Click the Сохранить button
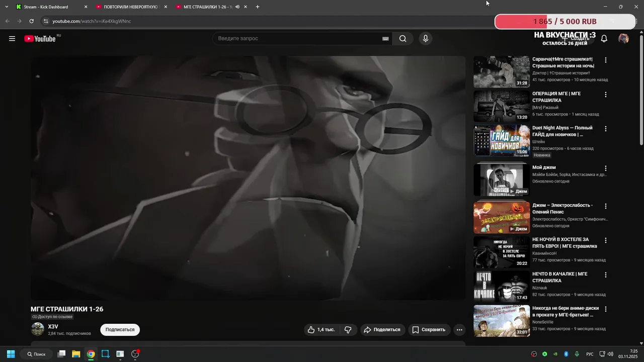644x362 pixels. coord(428,330)
